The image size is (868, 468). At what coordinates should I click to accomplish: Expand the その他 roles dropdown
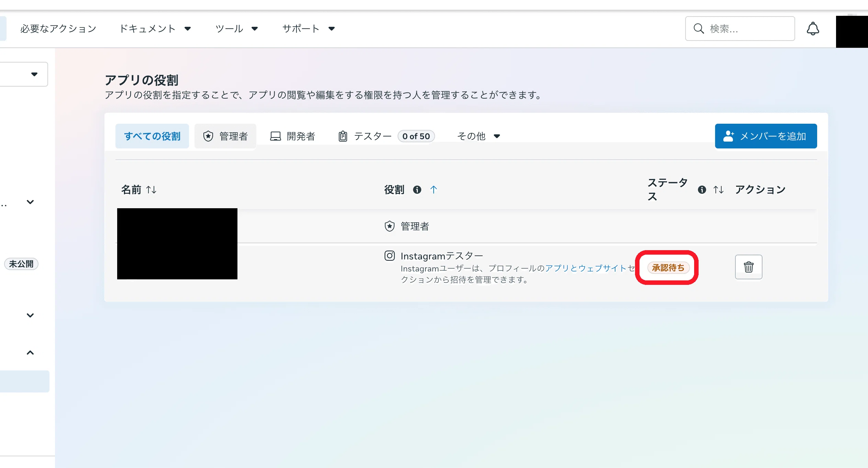coord(478,136)
